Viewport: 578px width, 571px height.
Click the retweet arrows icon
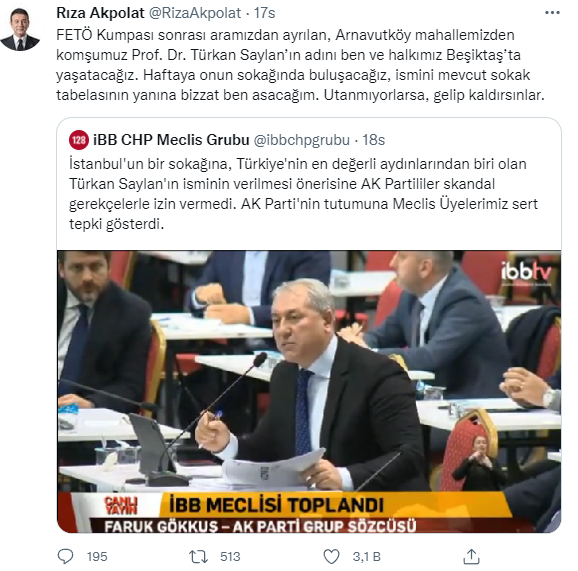[x=199, y=556]
